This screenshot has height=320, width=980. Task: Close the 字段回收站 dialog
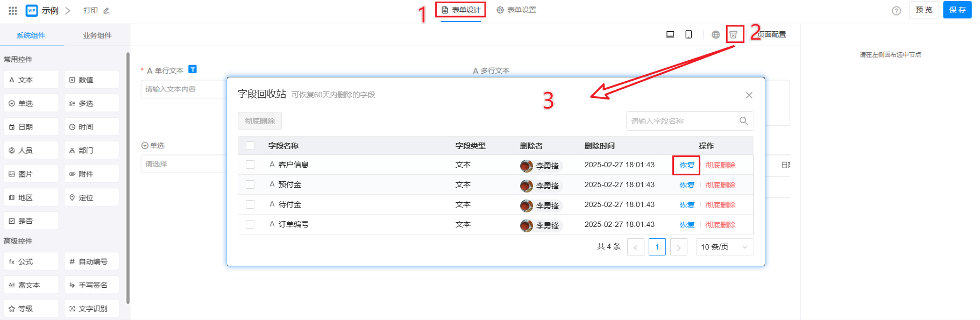749,95
